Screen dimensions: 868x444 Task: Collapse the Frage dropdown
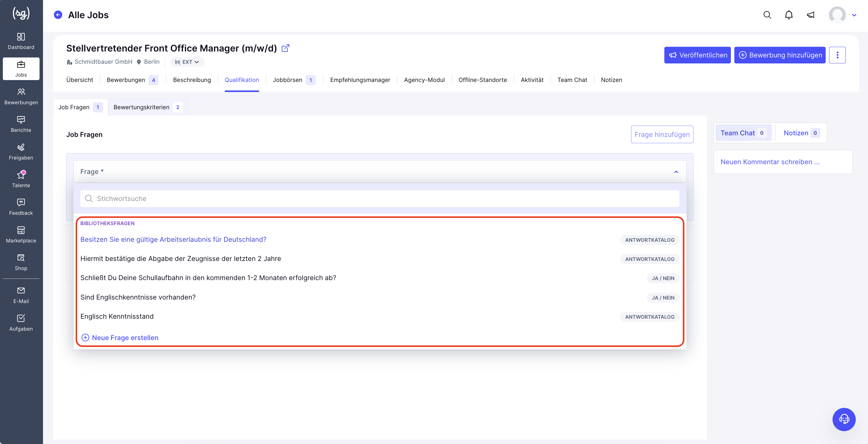coord(676,171)
